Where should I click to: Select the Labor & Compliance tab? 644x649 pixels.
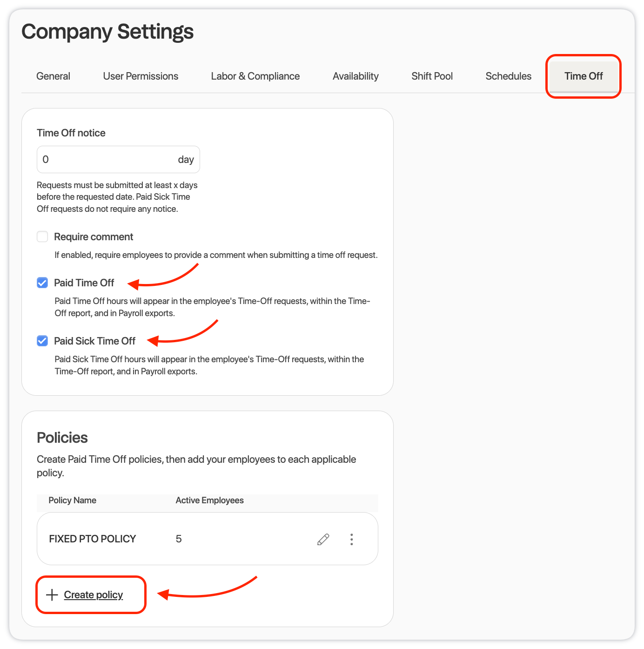255,76
